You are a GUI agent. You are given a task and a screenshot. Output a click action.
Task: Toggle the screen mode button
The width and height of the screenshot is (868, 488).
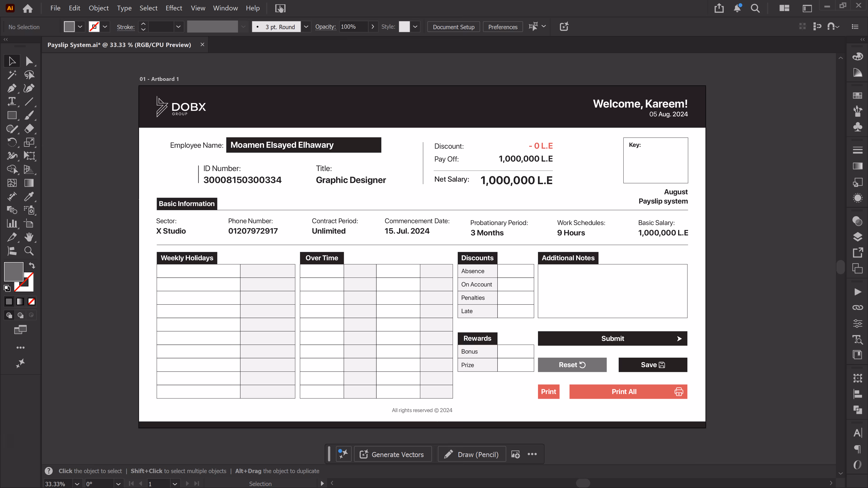coord(20,330)
